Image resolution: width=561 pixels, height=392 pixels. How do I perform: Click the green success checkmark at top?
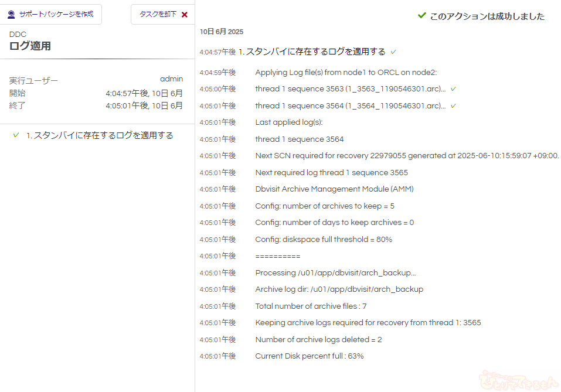tap(421, 16)
